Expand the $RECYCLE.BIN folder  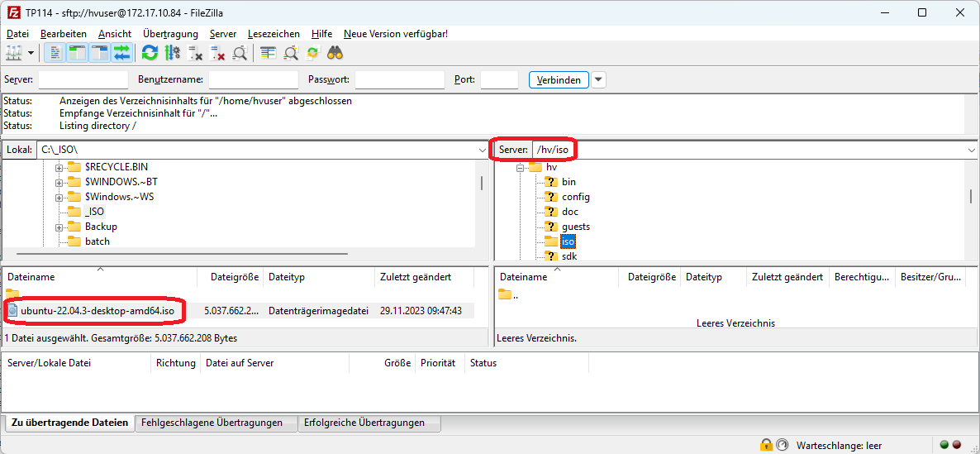tap(59, 167)
